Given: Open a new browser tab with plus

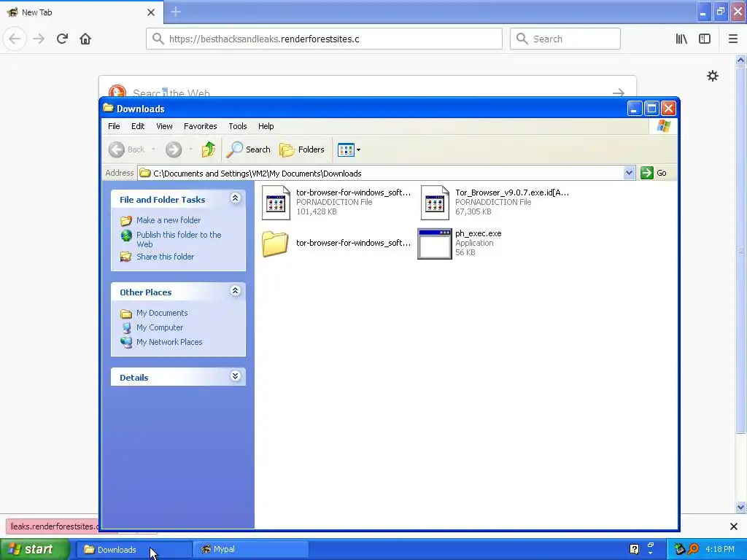Looking at the screenshot, I should [176, 12].
